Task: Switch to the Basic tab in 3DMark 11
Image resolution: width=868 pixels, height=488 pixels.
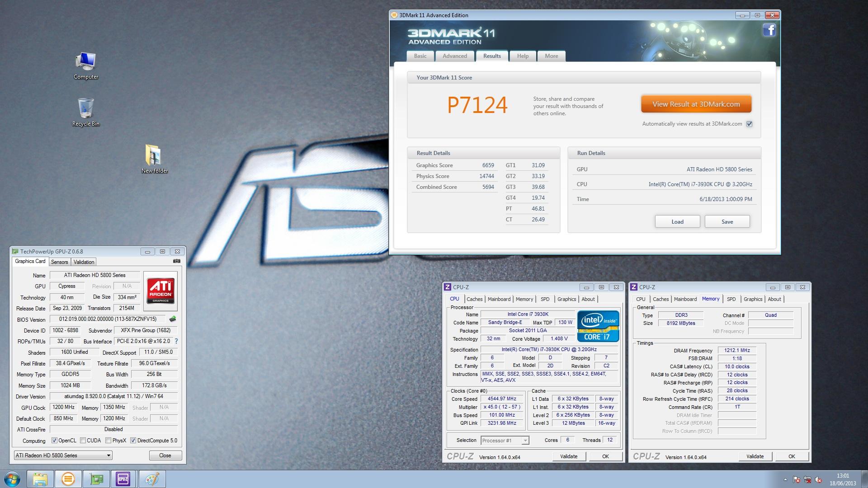Action: click(x=420, y=56)
